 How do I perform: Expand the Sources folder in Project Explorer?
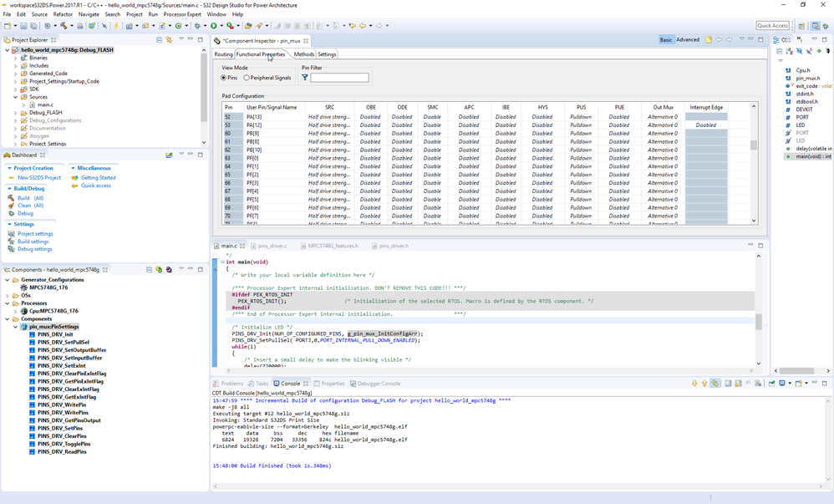[16, 97]
